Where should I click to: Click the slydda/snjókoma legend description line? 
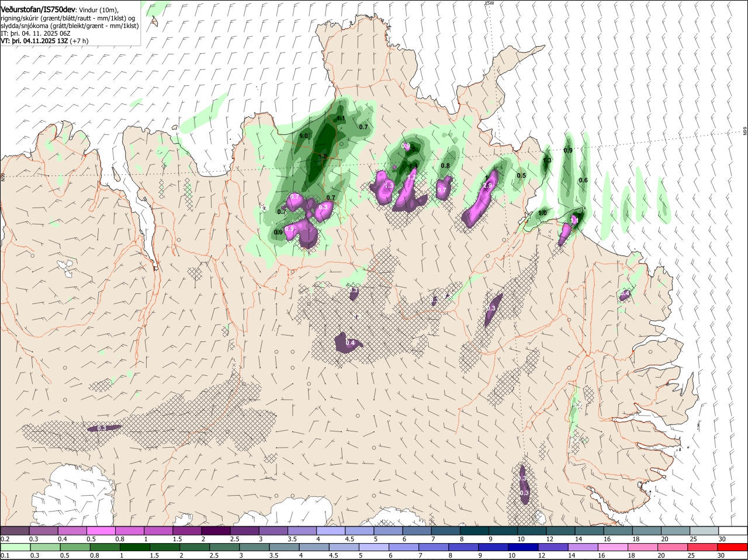[70, 26]
